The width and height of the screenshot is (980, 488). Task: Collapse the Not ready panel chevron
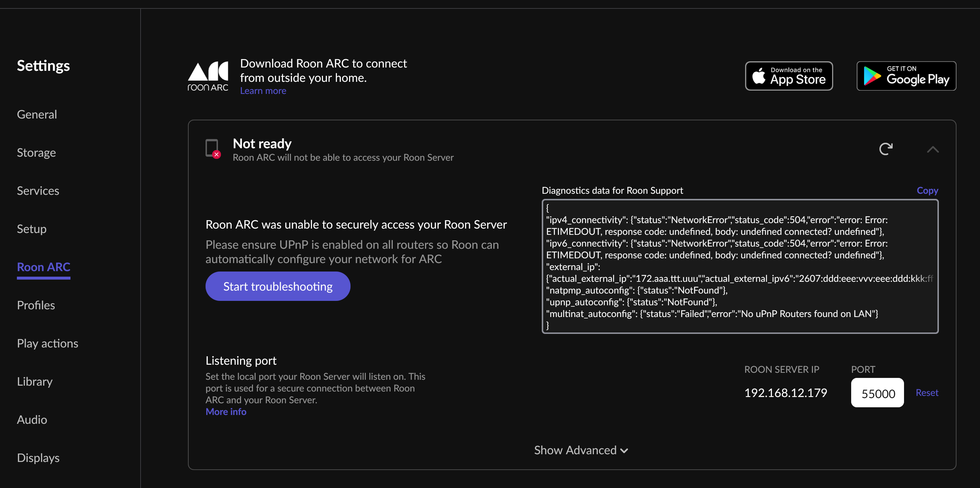932,149
